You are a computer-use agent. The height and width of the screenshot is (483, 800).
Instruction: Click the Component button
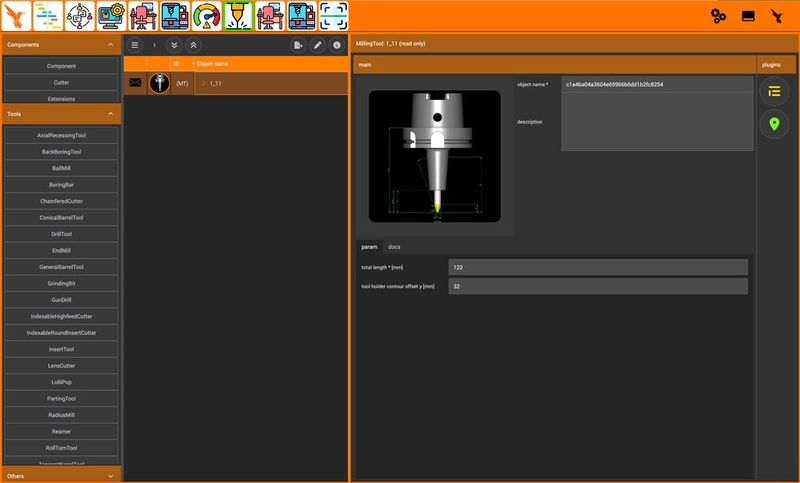[61, 66]
